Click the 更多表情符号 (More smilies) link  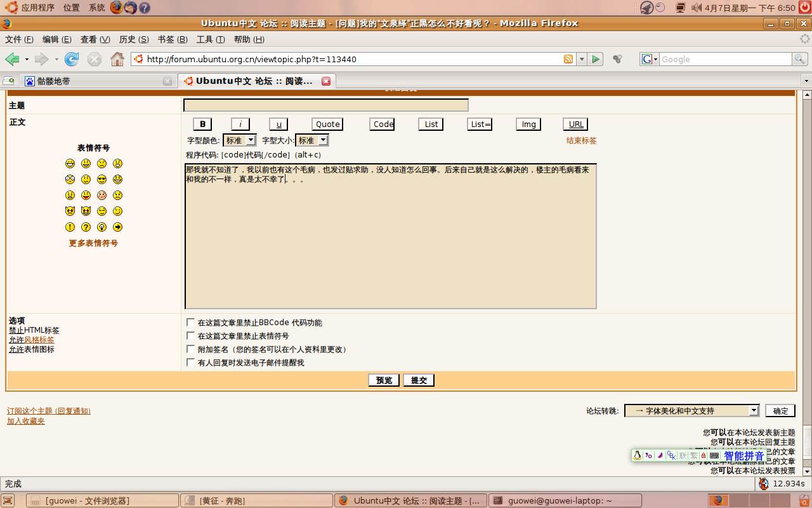point(93,243)
